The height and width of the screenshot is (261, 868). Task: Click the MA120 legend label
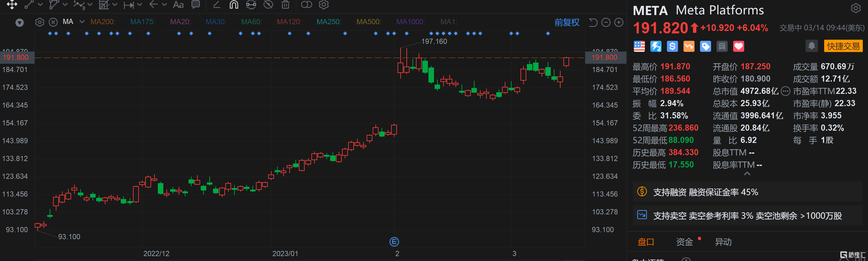pos(289,22)
